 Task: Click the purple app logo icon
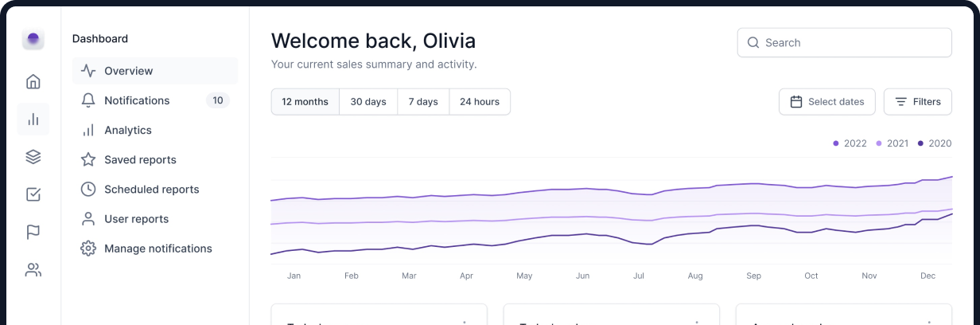[x=33, y=39]
